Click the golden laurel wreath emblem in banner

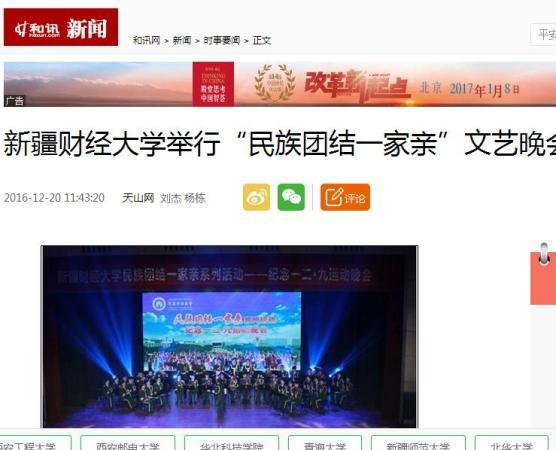point(275,83)
